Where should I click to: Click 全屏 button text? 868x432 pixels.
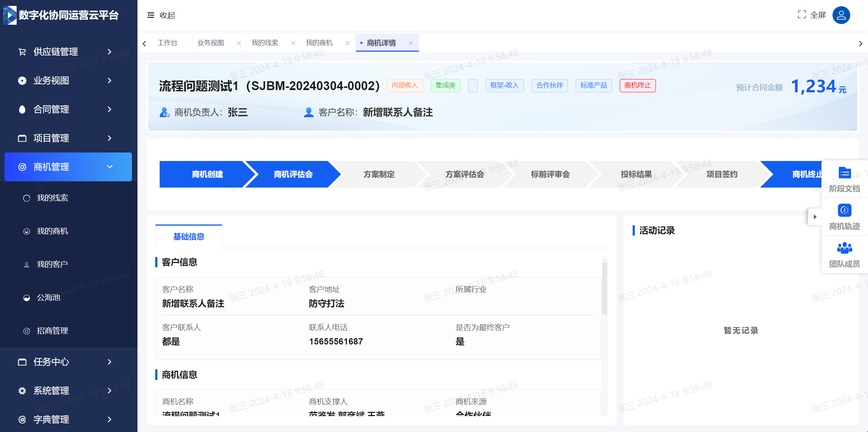point(818,15)
